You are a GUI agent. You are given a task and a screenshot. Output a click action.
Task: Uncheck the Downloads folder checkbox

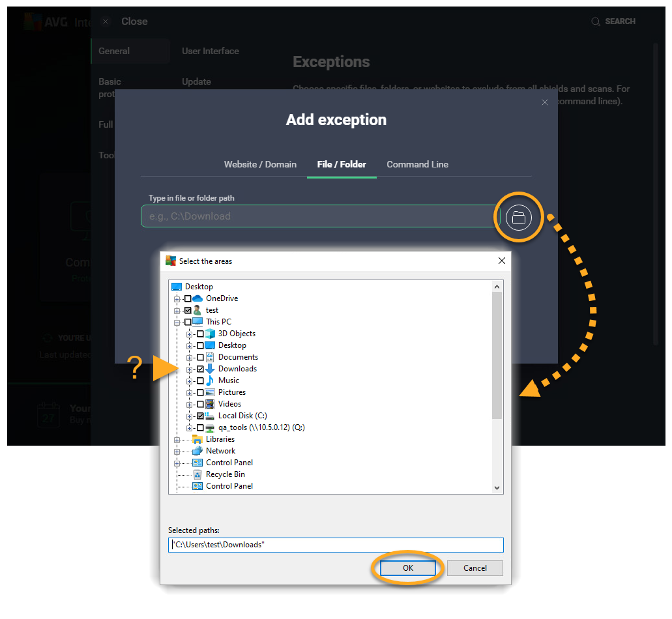point(200,369)
